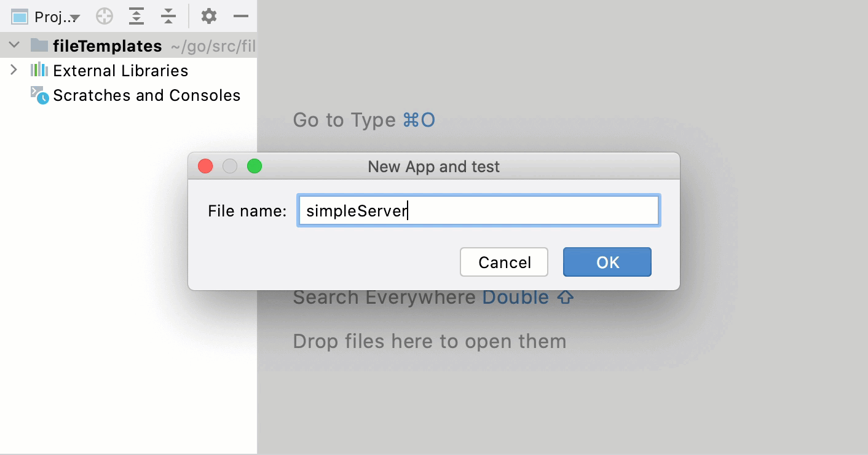Collapse the fileTemplates tree node
The image size is (868, 455).
pos(14,45)
